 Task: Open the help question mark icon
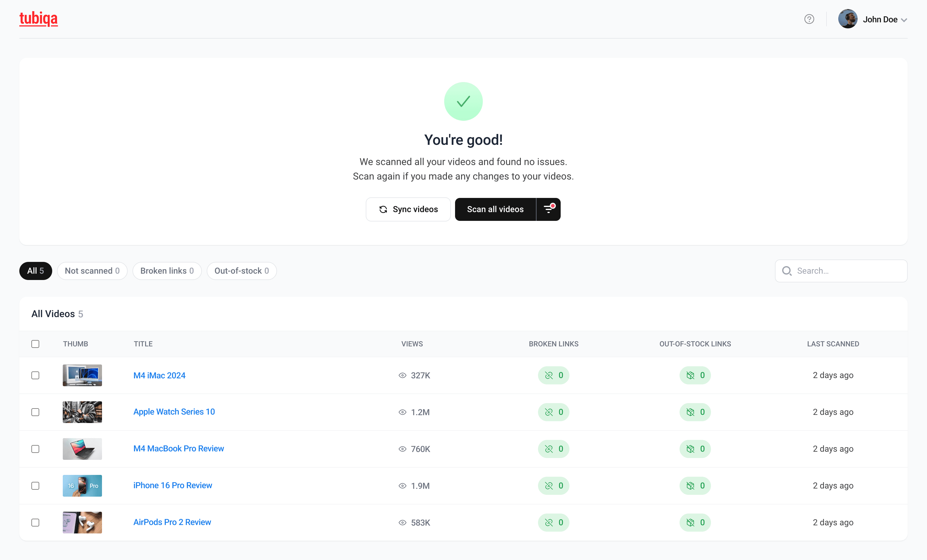(809, 19)
